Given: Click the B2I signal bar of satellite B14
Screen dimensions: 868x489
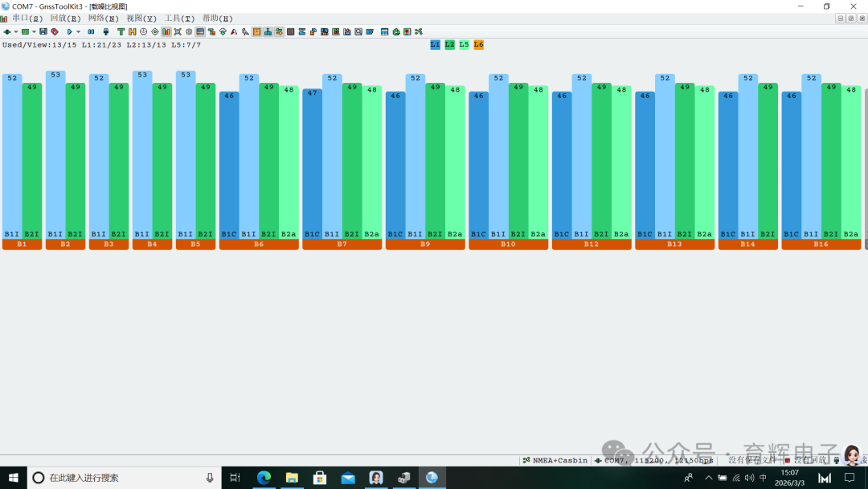Looking at the screenshot, I should pyautogui.click(x=768, y=161).
